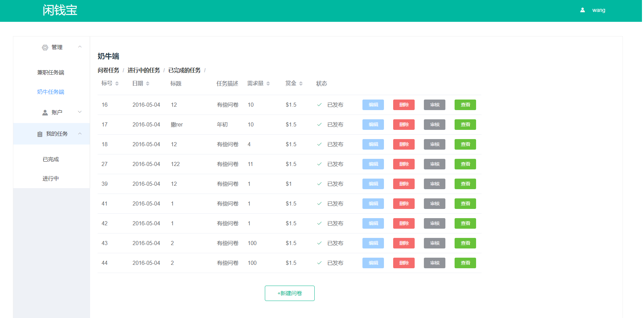Sort by 日期 using its sort arrows
The width and height of the screenshot is (644, 318).
[148, 84]
